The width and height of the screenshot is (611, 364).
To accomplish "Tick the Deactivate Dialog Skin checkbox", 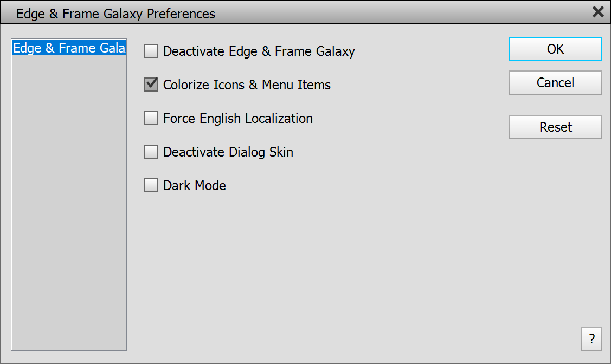I will pos(151,152).
